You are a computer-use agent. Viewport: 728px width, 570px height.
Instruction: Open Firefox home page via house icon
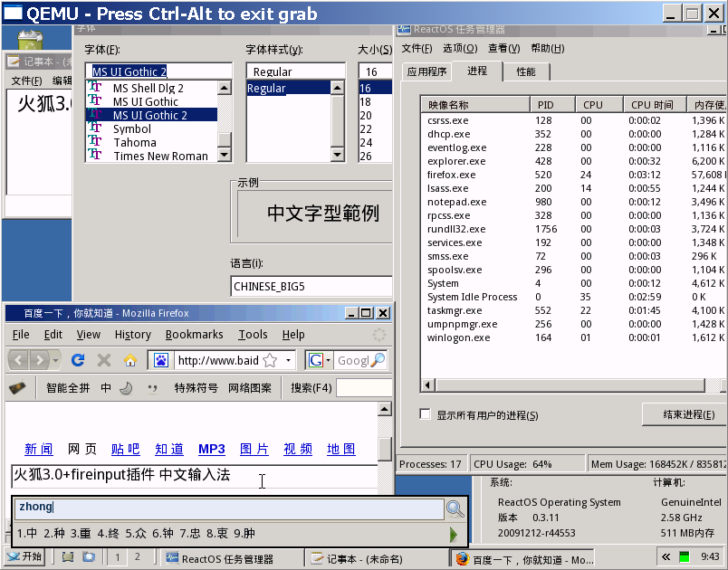pos(130,360)
